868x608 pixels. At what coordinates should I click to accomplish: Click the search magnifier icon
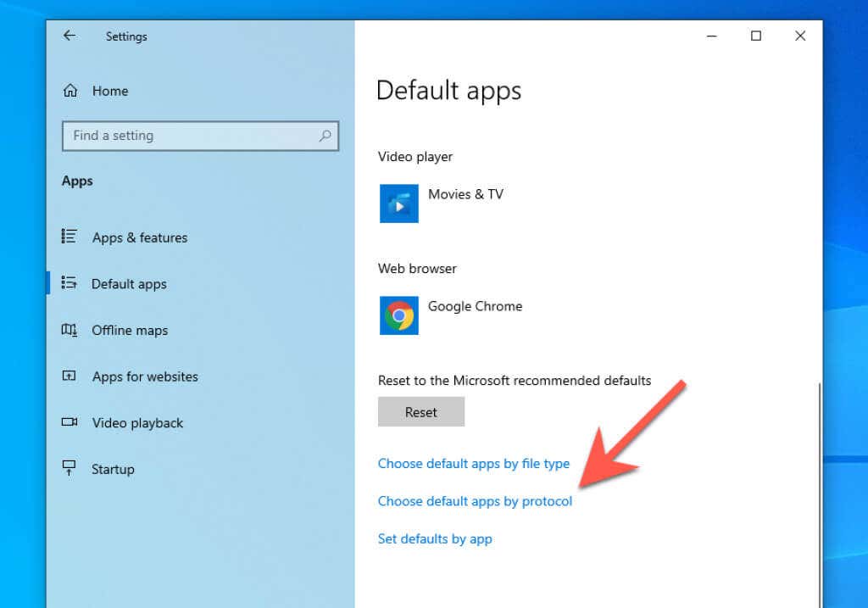tap(325, 136)
